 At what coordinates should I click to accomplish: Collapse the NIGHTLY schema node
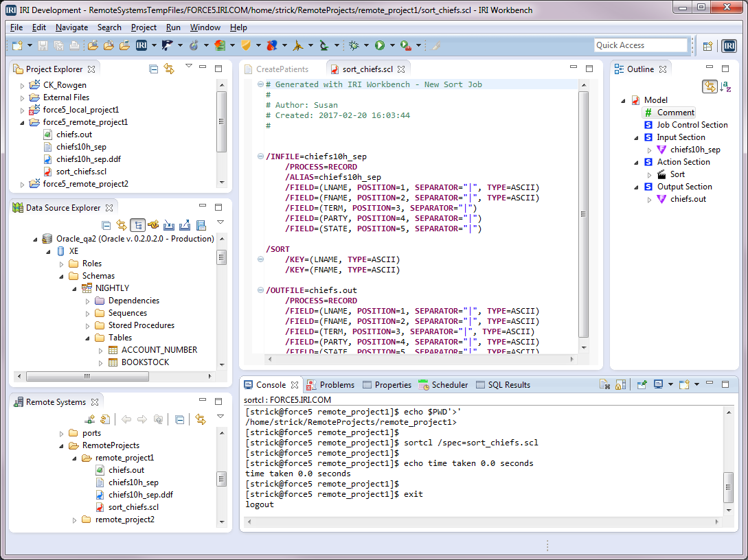coord(74,288)
